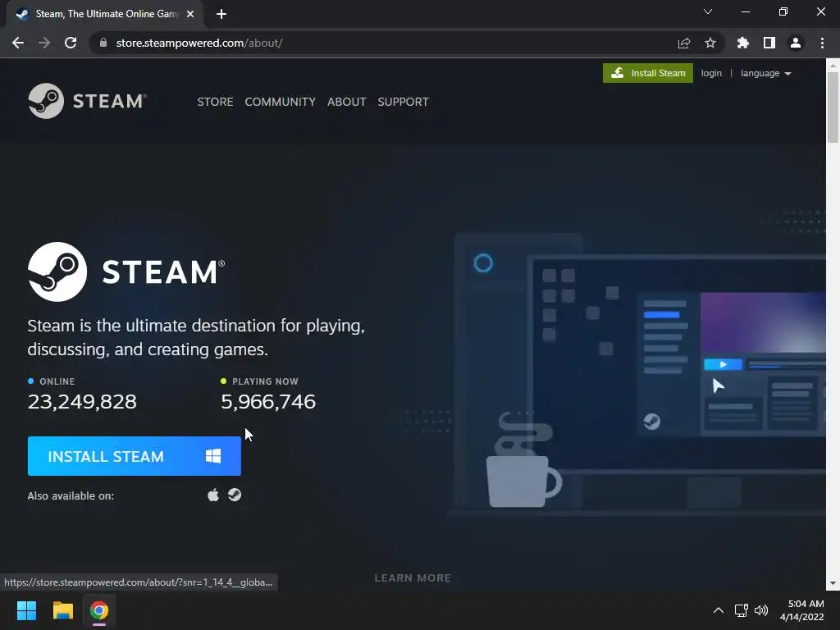Image resolution: width=840 pixels, height=630 pixels.
Task: Go to the ABOUT page
Action: point(347,102)
